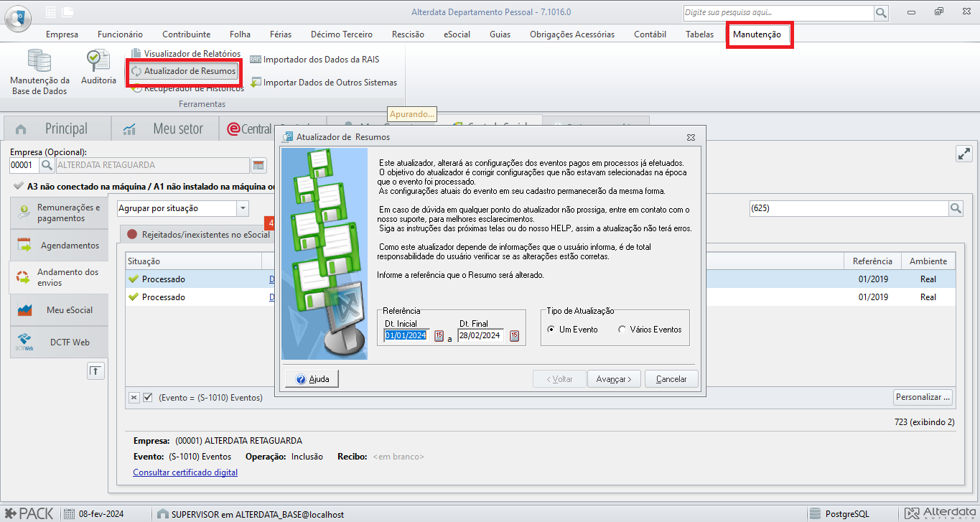Open Importador dos Dados da RAIS
The image size is (980, 522).
[314, 60]
